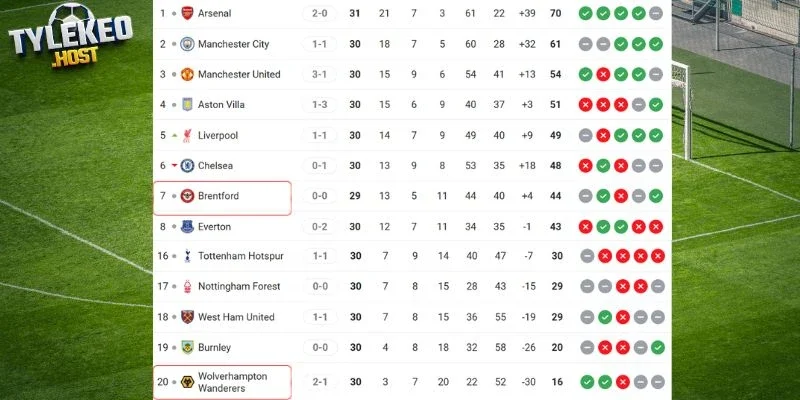800x400 pixels.
Task: Click the TYLEKEO.HOST logo
Action: (x=66, y=42)
